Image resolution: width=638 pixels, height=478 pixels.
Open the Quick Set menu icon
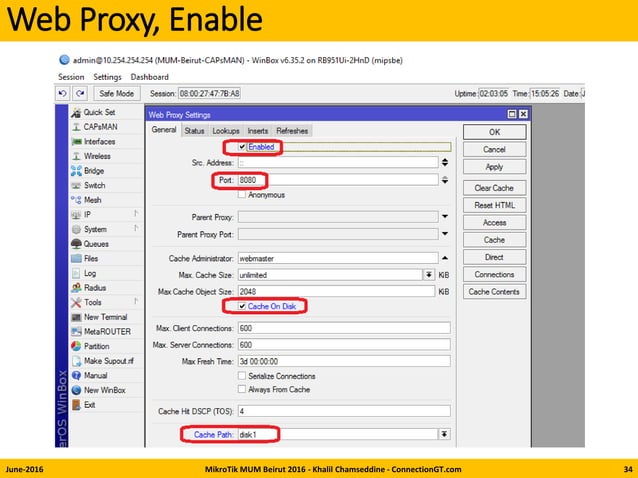(x=76, y=113)
